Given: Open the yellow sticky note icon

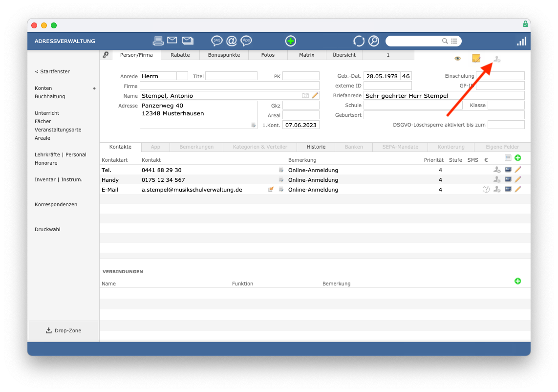Looking at the screenshot, I should point(476,58).
